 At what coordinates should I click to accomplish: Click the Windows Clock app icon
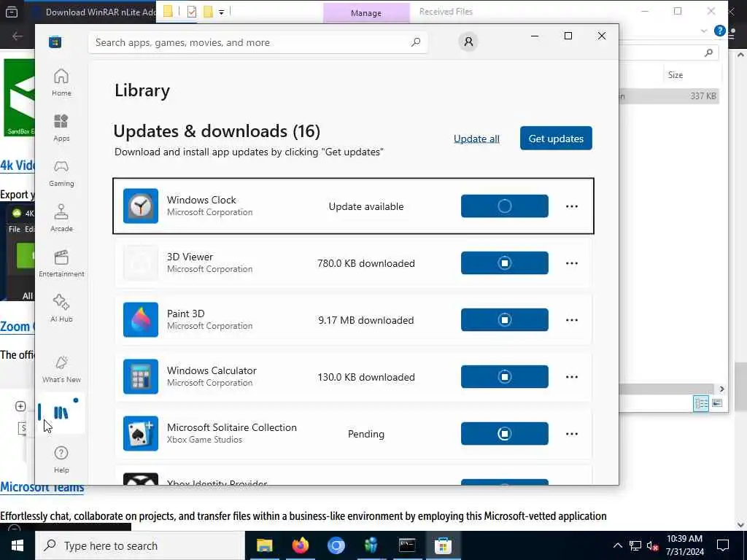(x=141, y=206)
